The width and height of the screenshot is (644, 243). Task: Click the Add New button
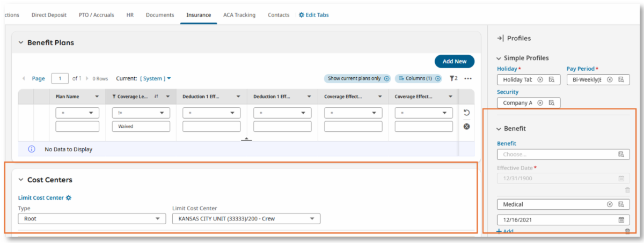point(454,61)
